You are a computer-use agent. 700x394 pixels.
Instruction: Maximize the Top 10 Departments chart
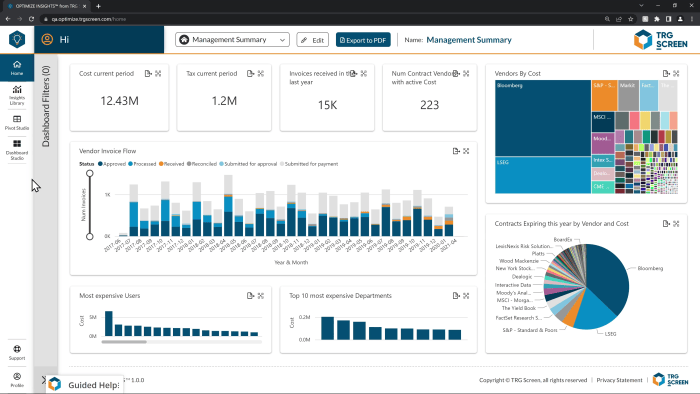tap(466, 295)
